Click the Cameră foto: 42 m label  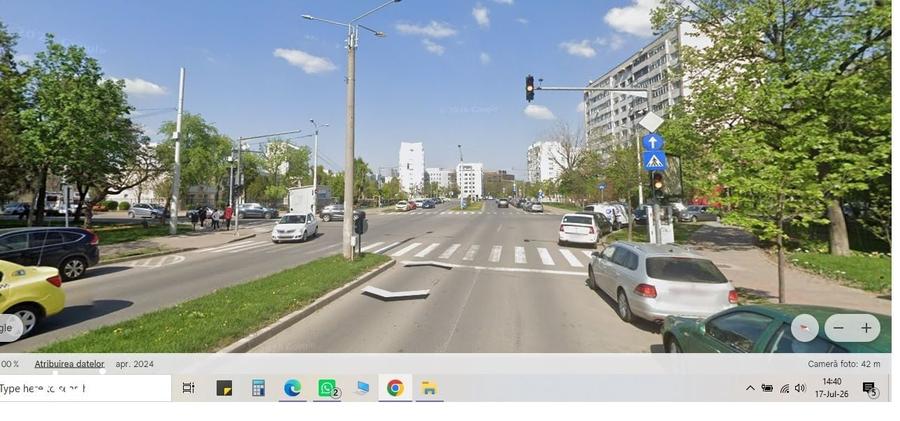pos(844,364)
